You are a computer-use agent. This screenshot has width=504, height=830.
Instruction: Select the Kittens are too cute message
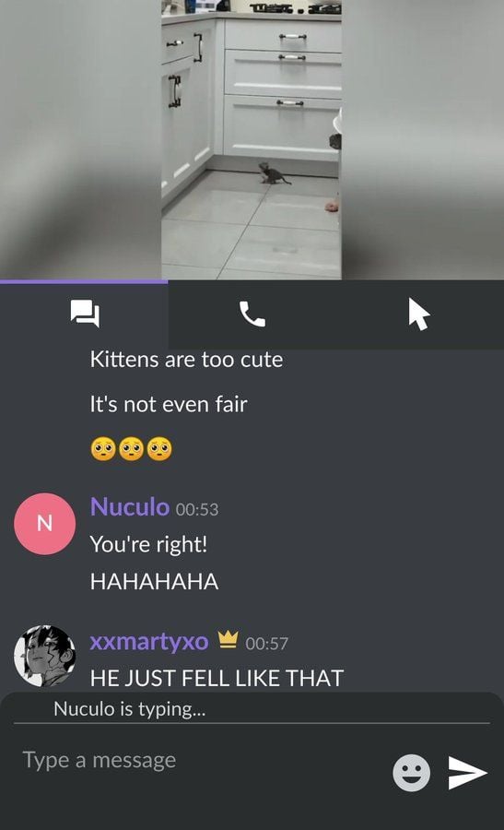[186, 360]
